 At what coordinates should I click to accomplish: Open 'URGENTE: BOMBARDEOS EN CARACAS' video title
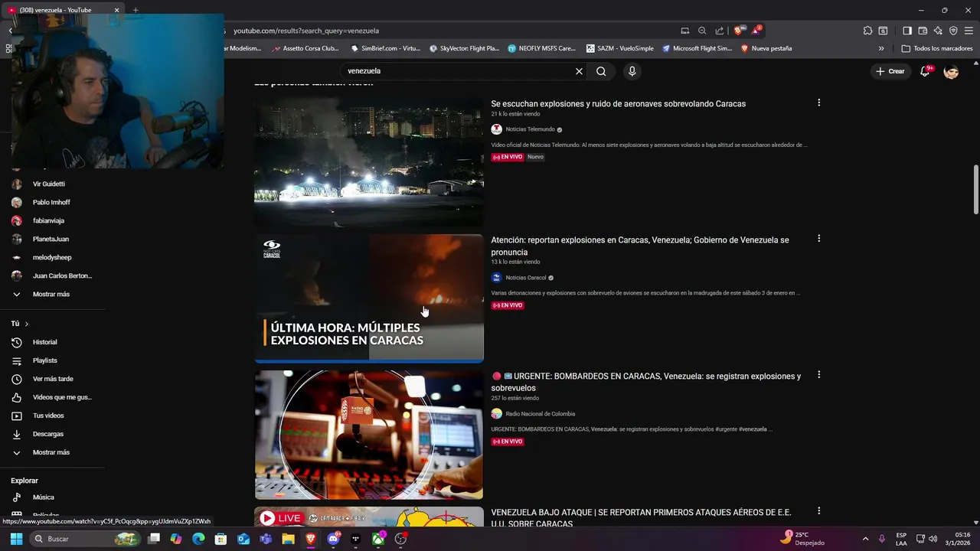coord(645,382)
